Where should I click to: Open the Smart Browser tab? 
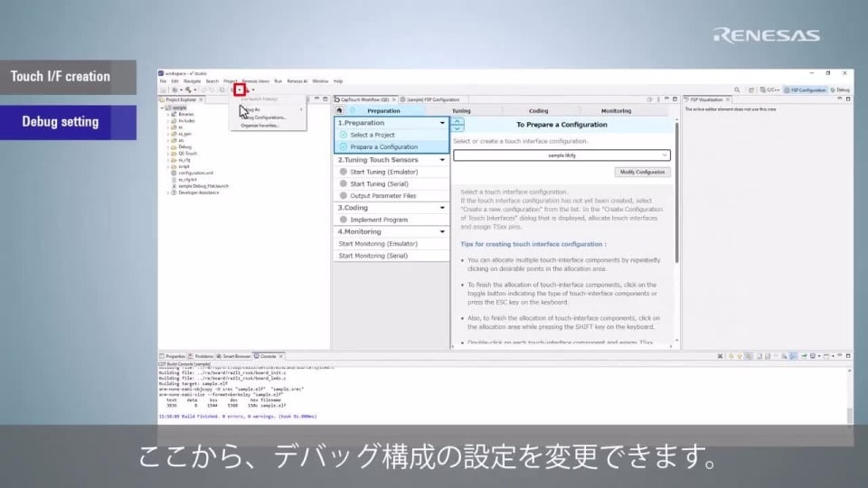click(233, 356)
